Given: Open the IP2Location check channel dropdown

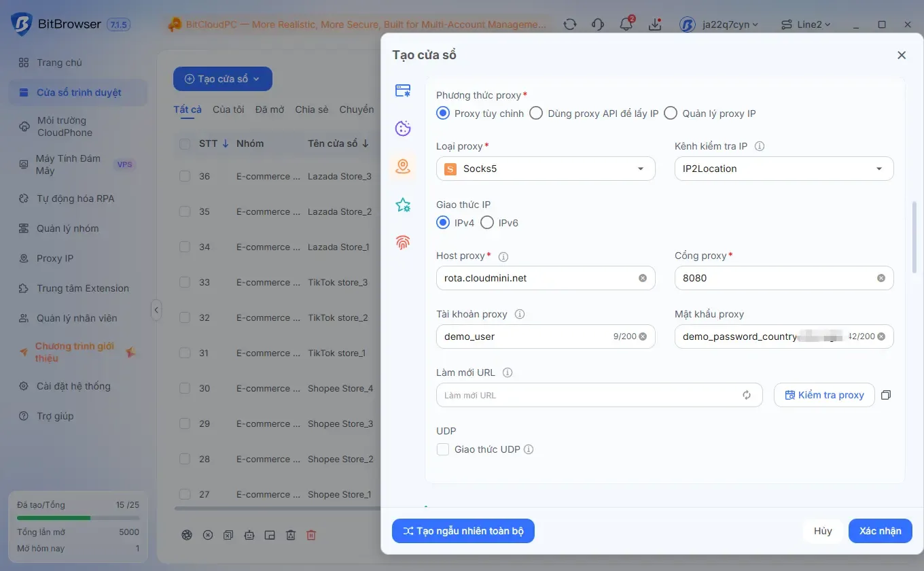Looking at the screenshot, I should coord(784,169).
